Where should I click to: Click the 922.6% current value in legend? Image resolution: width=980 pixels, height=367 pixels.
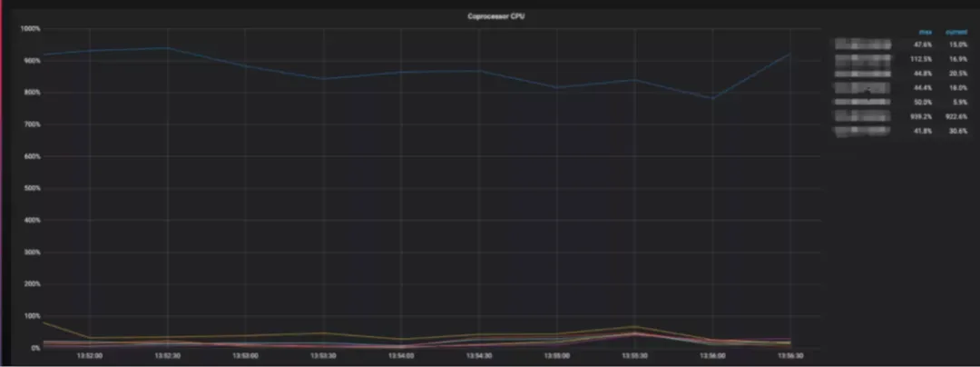(x=956, y=117)
